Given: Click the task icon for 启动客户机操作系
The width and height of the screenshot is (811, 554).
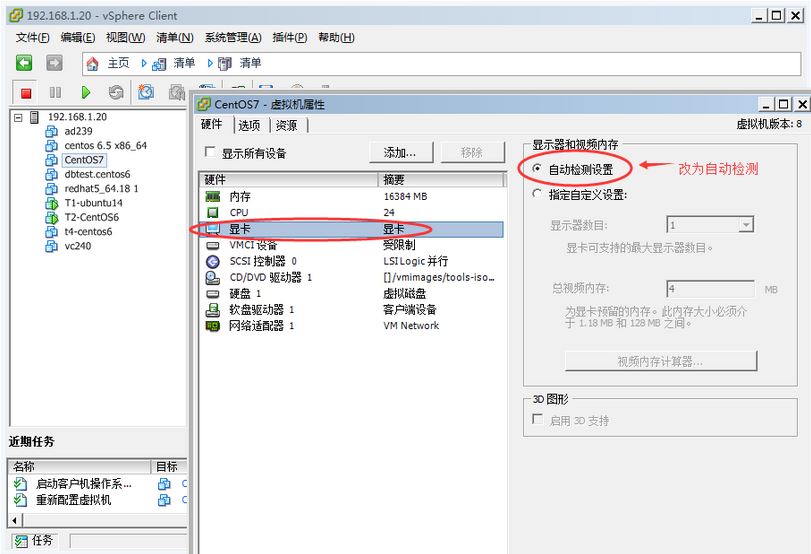Looking at the screenshot, I should point(20,484).
